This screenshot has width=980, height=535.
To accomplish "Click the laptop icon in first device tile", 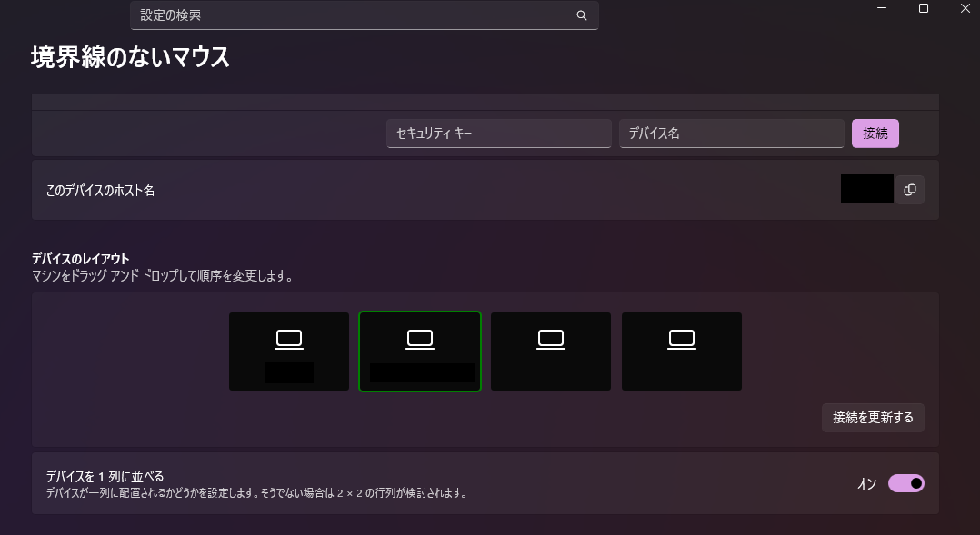I will click(289, 340).
